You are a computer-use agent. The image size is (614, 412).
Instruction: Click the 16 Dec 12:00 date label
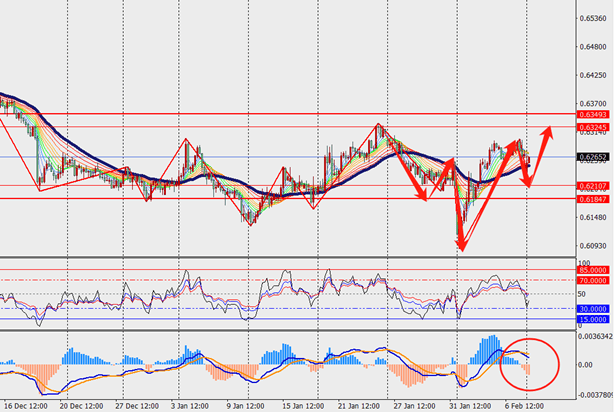tap(23, 407)
